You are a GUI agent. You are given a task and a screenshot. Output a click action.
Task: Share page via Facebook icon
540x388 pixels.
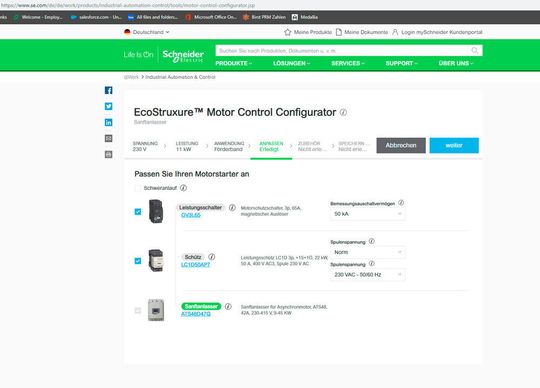[108, 90]
